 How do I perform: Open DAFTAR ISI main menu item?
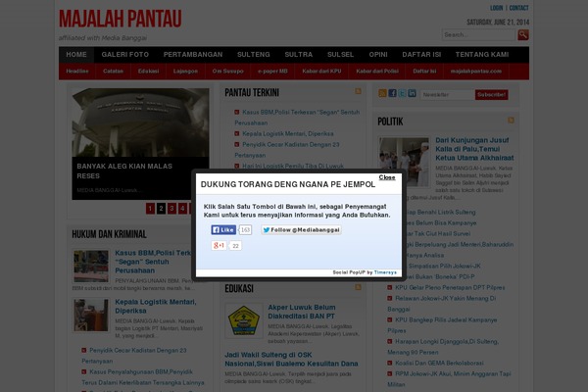click(x=421, y=55)
